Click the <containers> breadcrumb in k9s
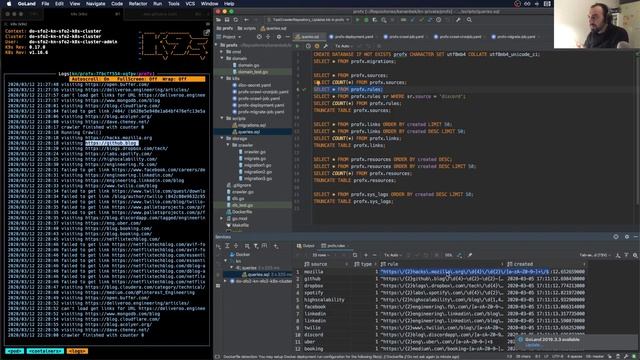This screenshot has height=360, width=640. coord(45,351)
